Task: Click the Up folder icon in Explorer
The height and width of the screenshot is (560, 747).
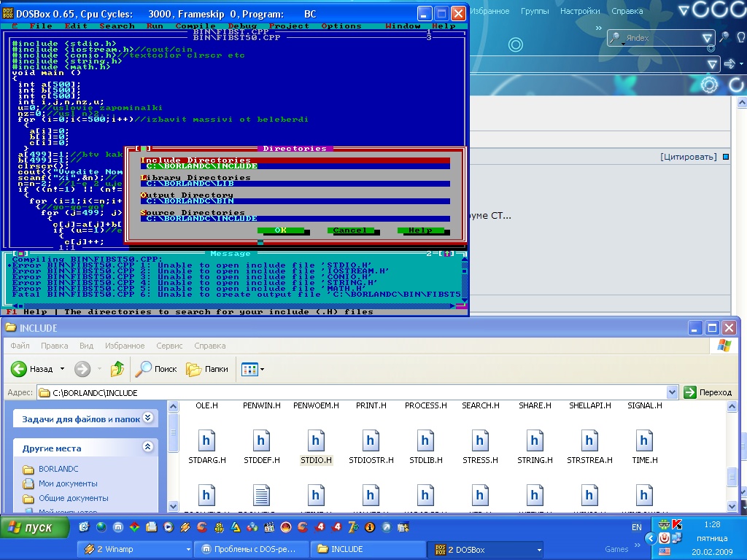Action: [117, 369]
